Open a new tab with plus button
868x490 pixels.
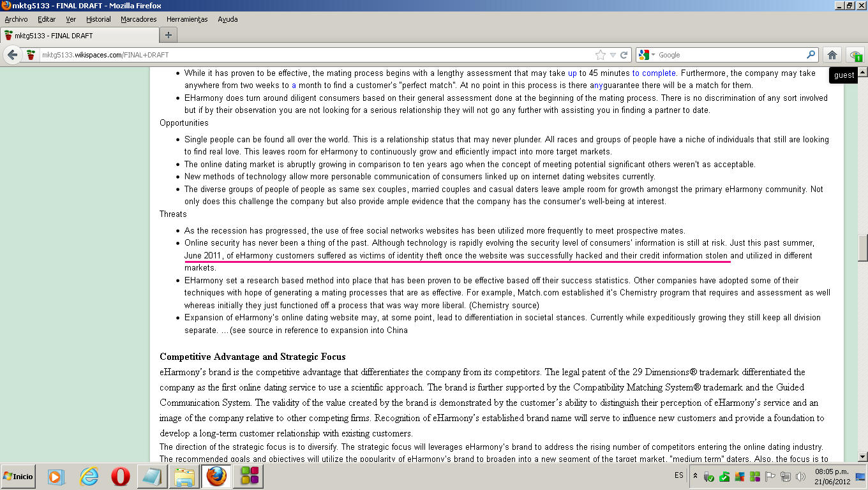click(168, 35)
